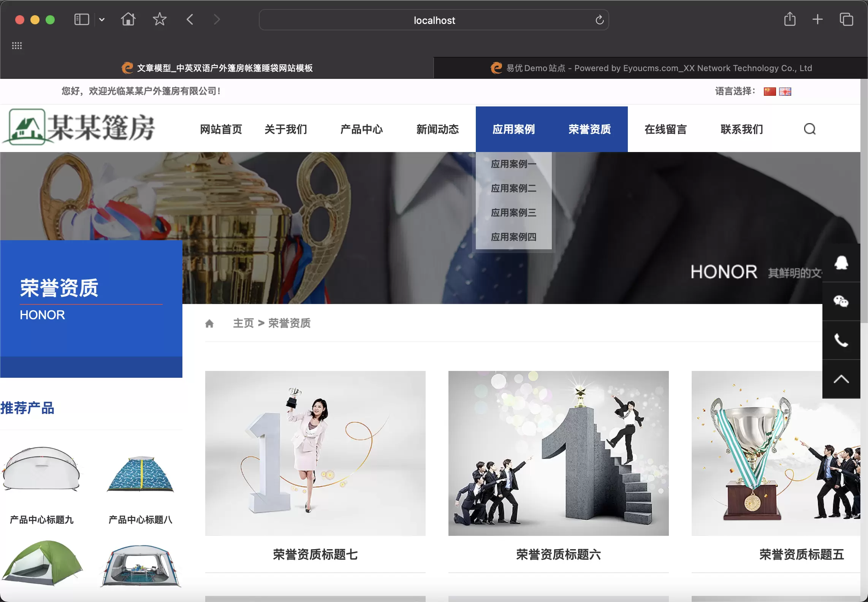
Task: Open the 新闻动态 menu item
Action: [x=438, y=129]
